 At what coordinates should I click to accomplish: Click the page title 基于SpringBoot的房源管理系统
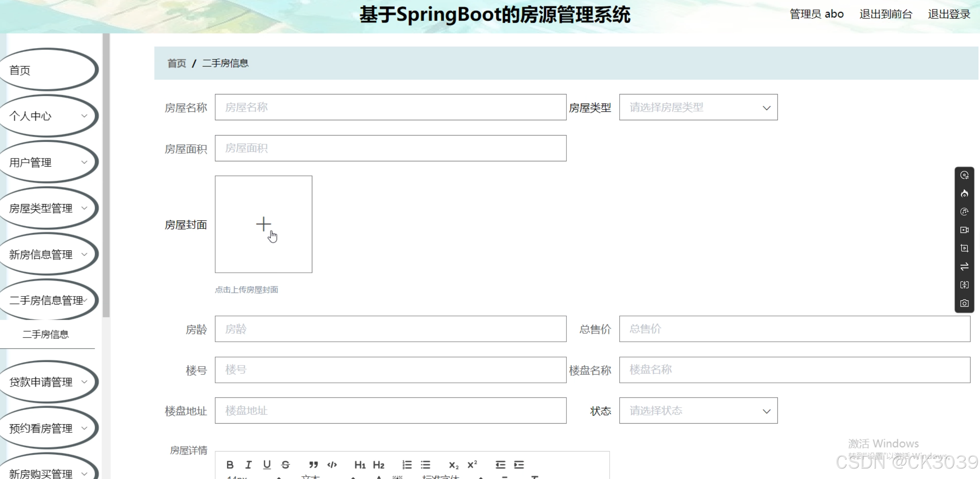tap(495, 15)
